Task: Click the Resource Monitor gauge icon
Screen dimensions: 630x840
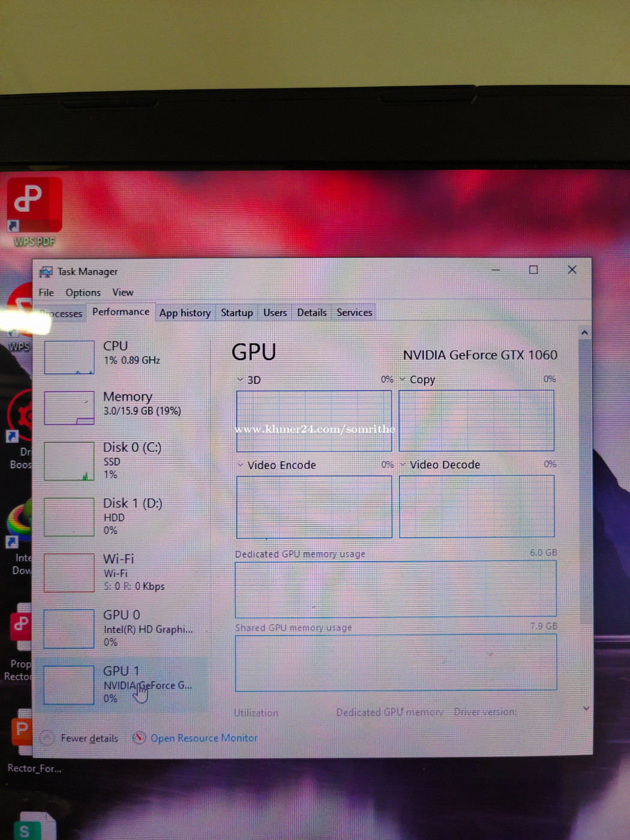Action: (x=139, y=737)
